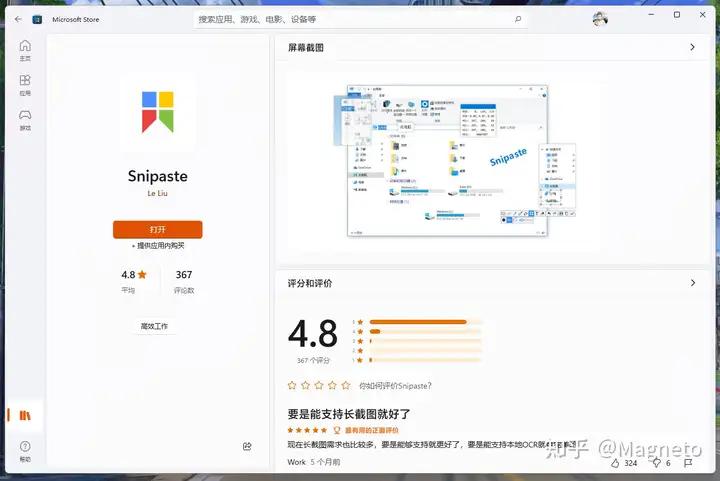720x481 pixels.
Task: Click the orange Open (打开) button
Action: click(x=157, y=229)
